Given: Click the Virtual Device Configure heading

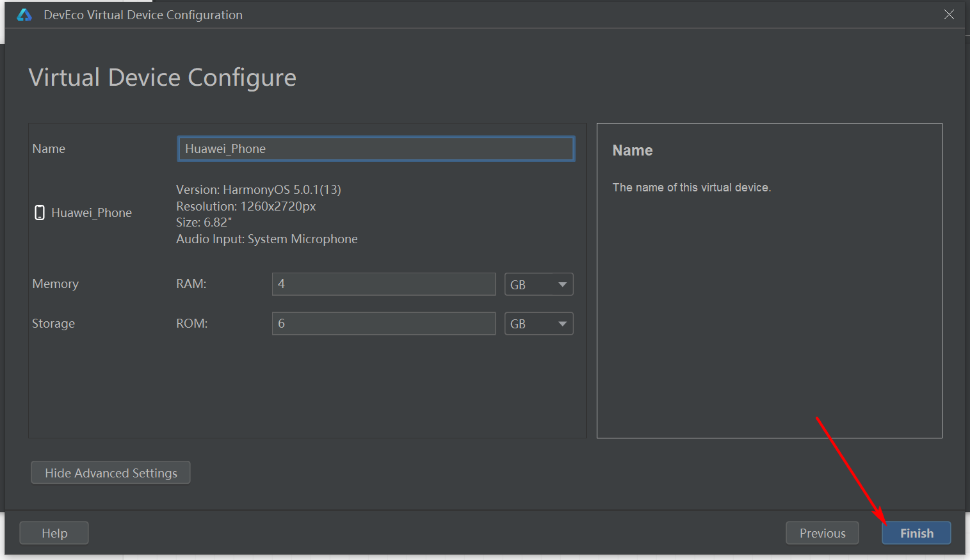Looking at the screenshot, I should [x=163, y=77].
